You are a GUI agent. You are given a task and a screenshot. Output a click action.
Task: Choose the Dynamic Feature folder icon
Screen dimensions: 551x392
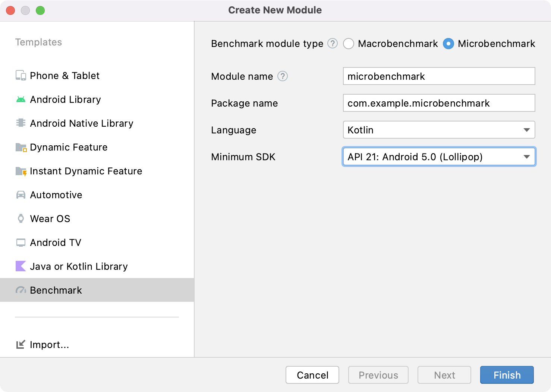tap(21, 148)
